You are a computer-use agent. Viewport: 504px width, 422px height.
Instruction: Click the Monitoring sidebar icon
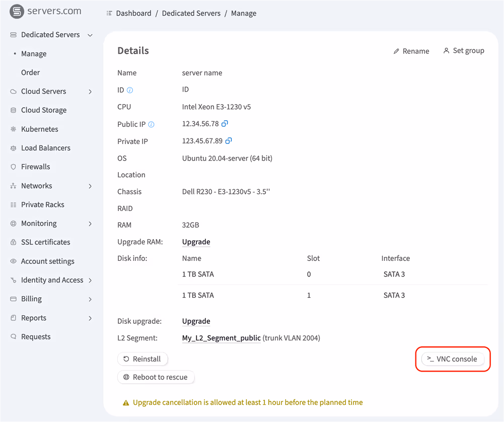click(13, 224)
